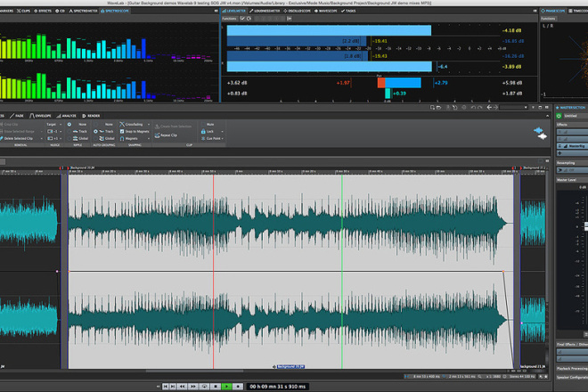Select ripple Global radio option
Viewport: 588px width, 392px height.
[x=69, y=138]
